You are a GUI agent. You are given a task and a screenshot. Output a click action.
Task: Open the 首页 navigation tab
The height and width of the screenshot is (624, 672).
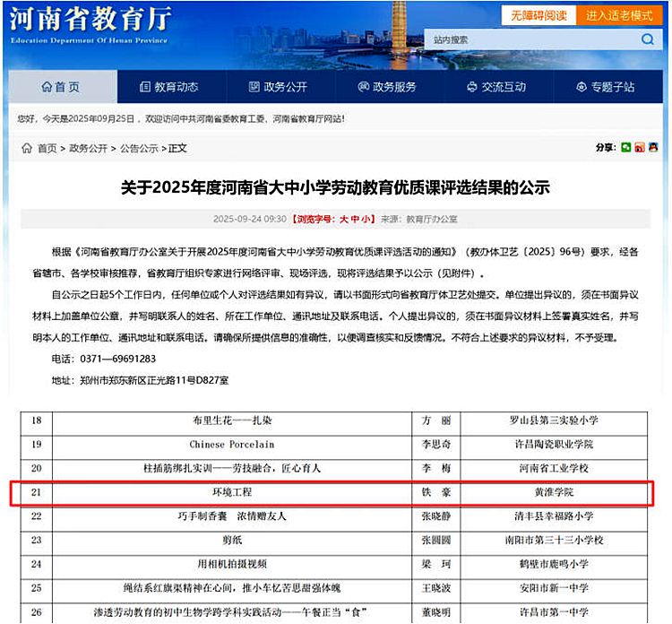pyautogui.click(x=60, y=87)
